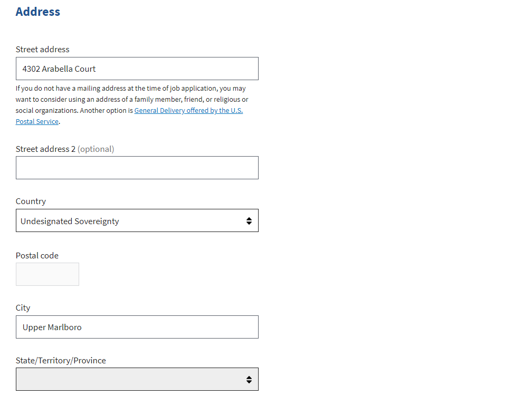Click the 'Address' section heading

(38, 12)
